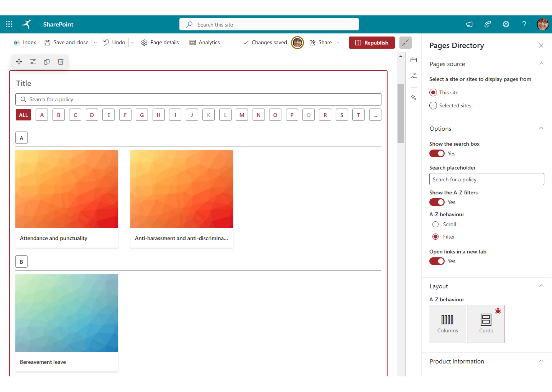This screenshot has width=552, height=392.
Task: Filter pages by letter M
Action: (242, 115)
